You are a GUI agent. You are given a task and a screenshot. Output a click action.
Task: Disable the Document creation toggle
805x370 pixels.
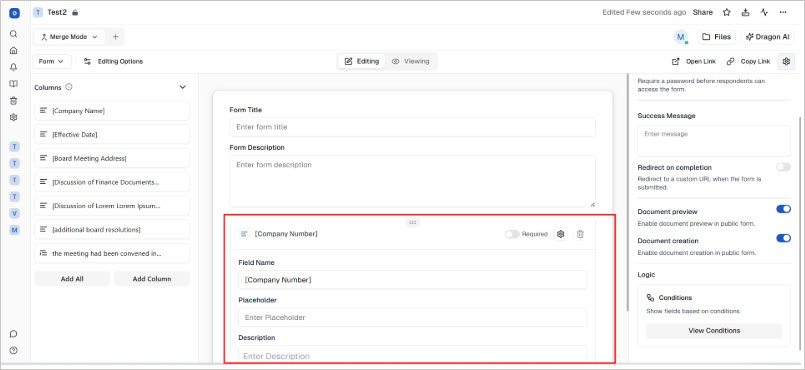coord(783,238)
